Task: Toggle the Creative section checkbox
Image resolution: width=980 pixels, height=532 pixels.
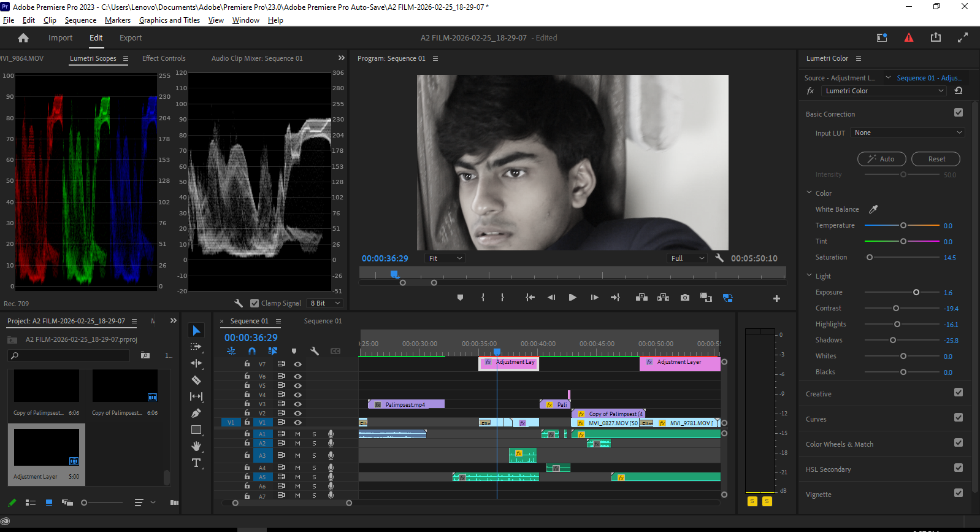Action: (959, 393)
